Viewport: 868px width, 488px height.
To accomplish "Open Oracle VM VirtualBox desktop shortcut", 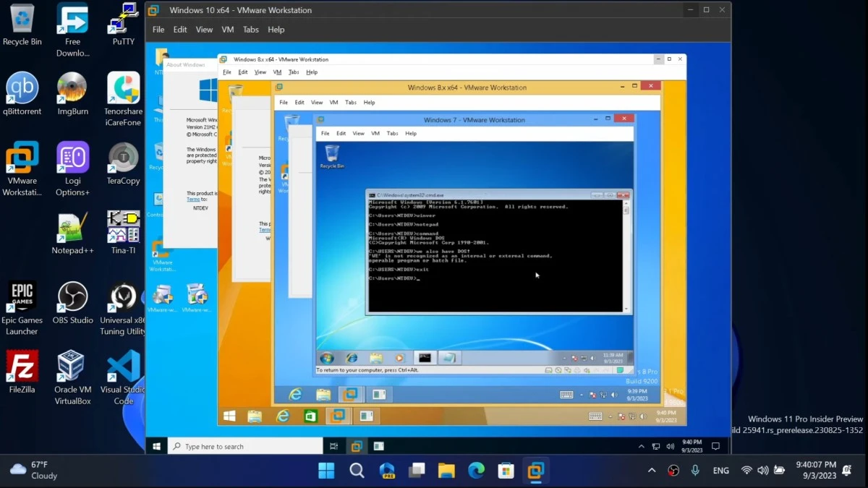I will click(72, 367).
